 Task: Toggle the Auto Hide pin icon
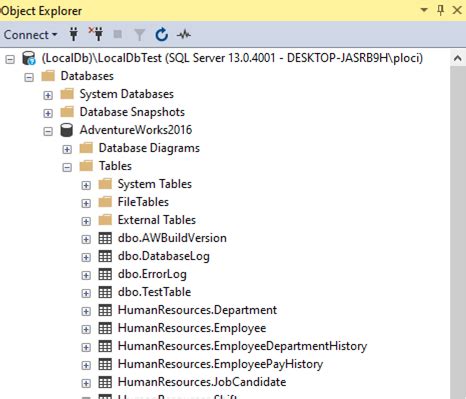440,10
